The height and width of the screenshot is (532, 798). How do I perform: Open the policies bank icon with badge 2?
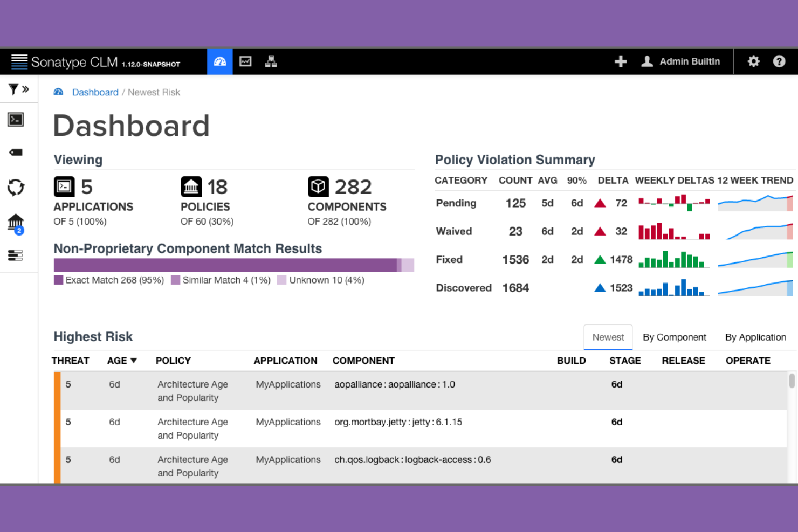(16, 224)
